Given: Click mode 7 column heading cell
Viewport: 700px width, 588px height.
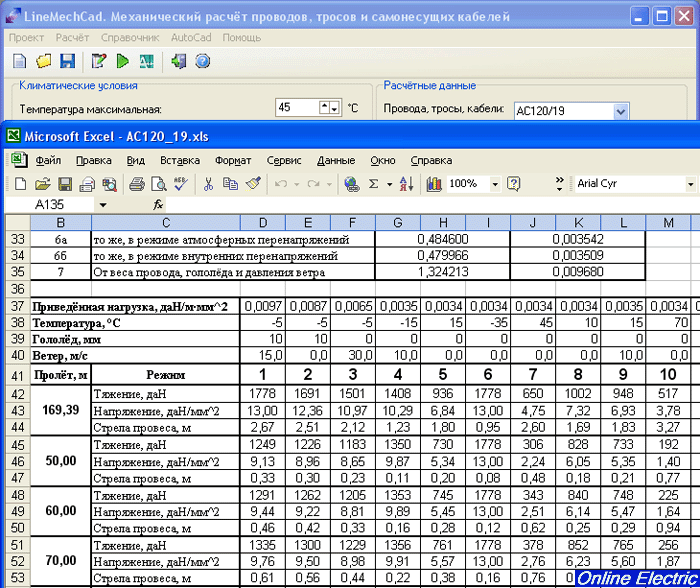Looking at the screenshot, I should pyautogui.click(x=533, y=375).
